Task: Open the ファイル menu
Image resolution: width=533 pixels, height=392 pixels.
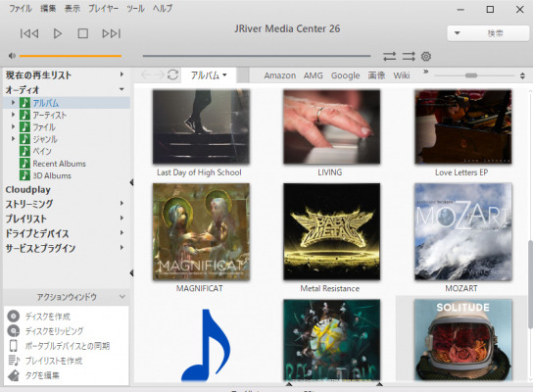Action: click(21, 8)
